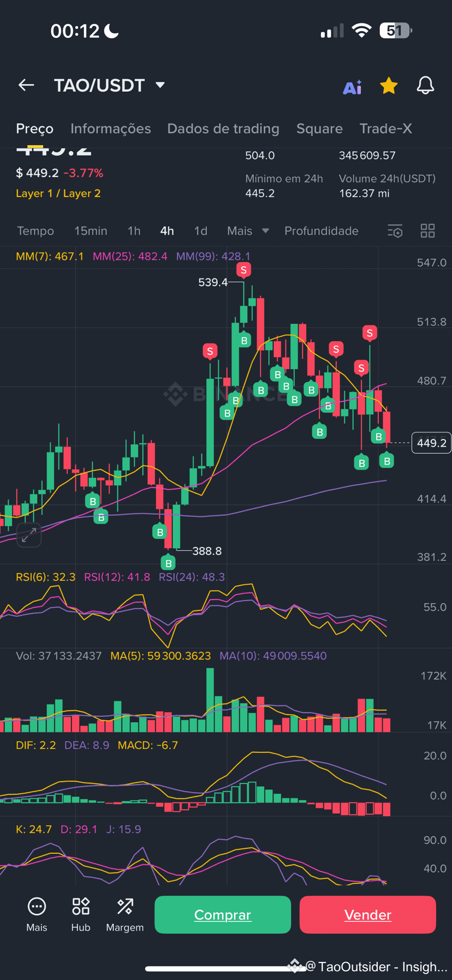Tap the Mínimo em 24h value 445.2
Viewport: 452px width, 980px height.
260,193
